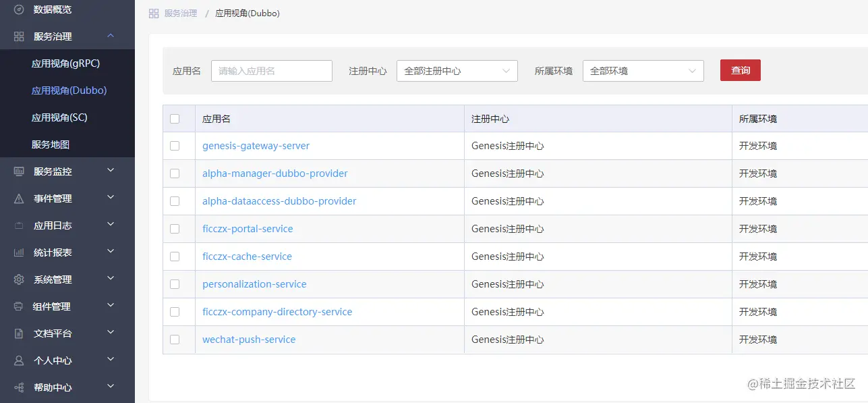Open the alpha-dataaccess-dubbo-provider link
Image resolution: width=868 pixels, height=403 pixels.
279,201
